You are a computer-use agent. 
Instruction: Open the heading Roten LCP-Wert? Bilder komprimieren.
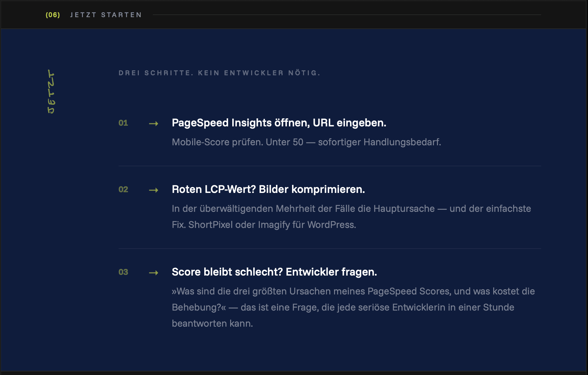coord(268,189)
